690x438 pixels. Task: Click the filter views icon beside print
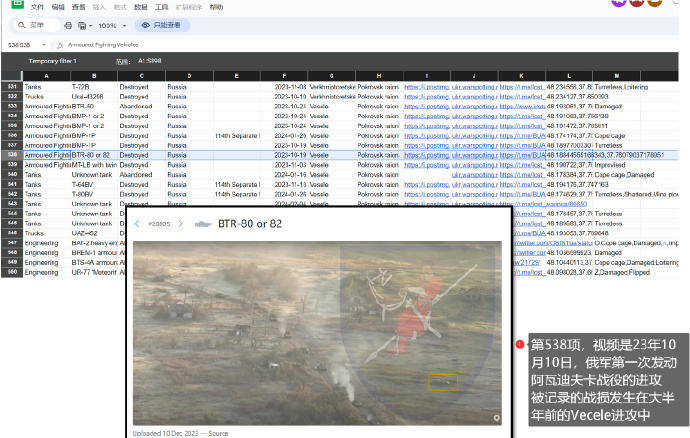coord(83,25)
